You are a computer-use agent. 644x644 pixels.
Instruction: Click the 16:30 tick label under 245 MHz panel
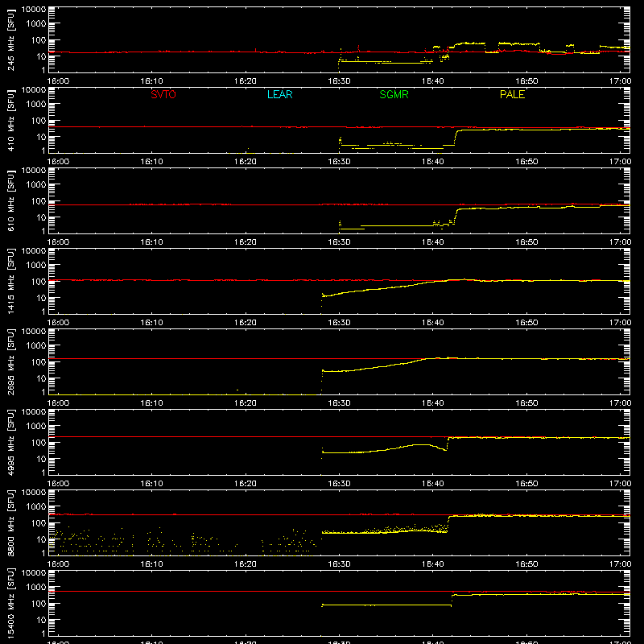click(339, 81)
